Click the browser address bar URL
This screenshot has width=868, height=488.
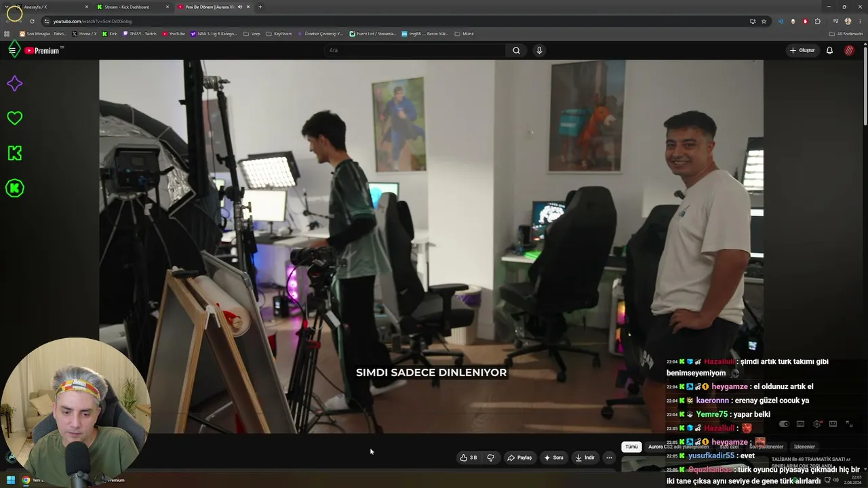[x=92, y=21]
